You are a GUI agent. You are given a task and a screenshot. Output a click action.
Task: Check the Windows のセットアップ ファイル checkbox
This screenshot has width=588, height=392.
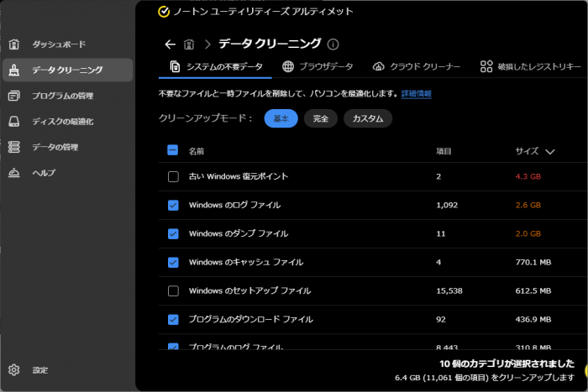(x=173, y=290)
